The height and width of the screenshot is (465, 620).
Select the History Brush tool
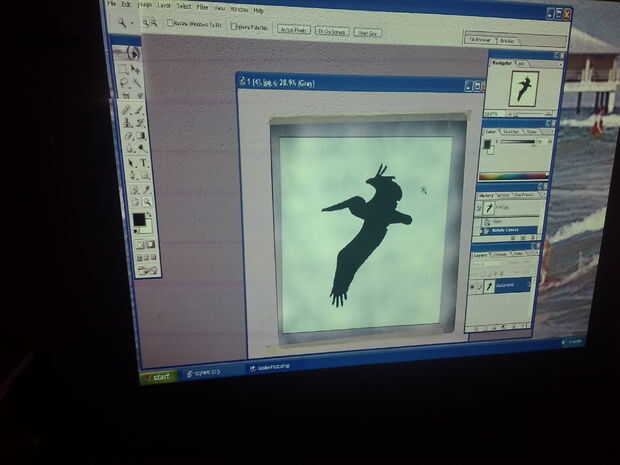pos(140,123)
